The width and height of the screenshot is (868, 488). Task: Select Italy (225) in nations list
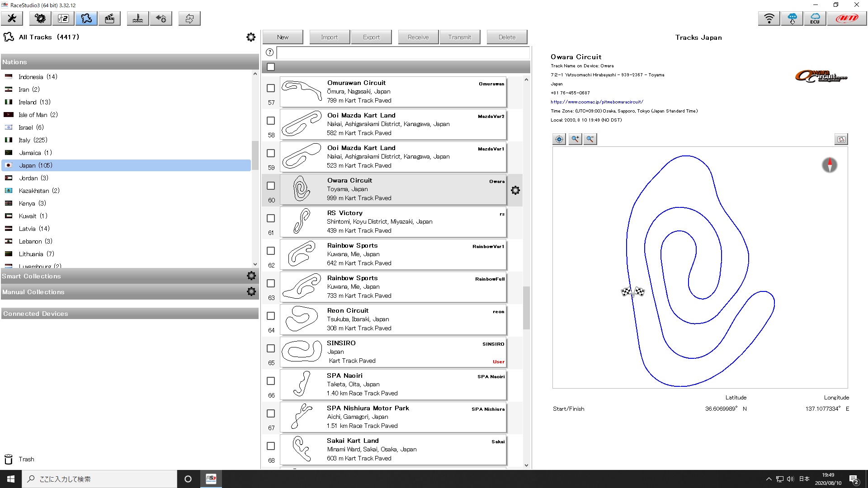(33, 140)
